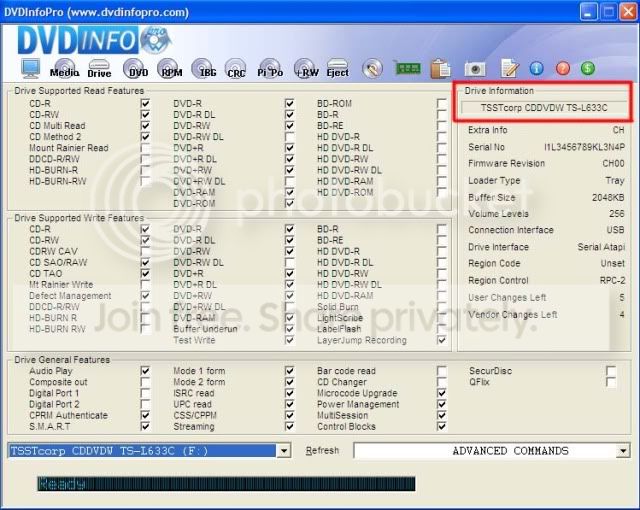Click the Volume Levels value 256
This screenshot has width=640, height=510.
pos(617,214)
